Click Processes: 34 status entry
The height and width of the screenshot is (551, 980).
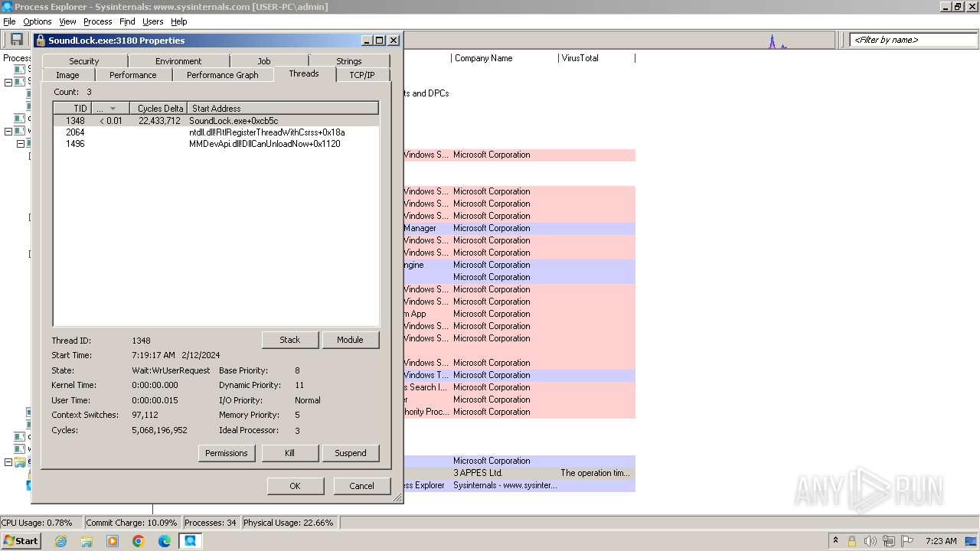211,523
